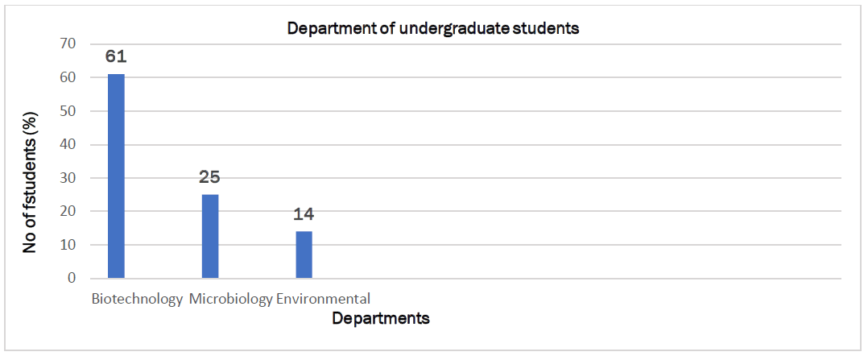Select the Microbiology blue bar
Viewport: 868px width, 356px height.
pyautogui.click(x=210, y=236)
